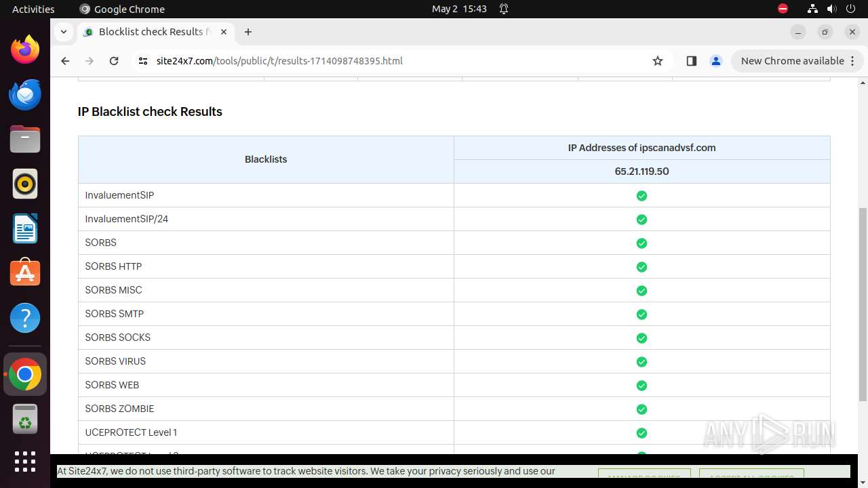This screenshot has width=868, height=488.
Task: Click the red do-not-disturb indicator icon
Action: point(783,9)
